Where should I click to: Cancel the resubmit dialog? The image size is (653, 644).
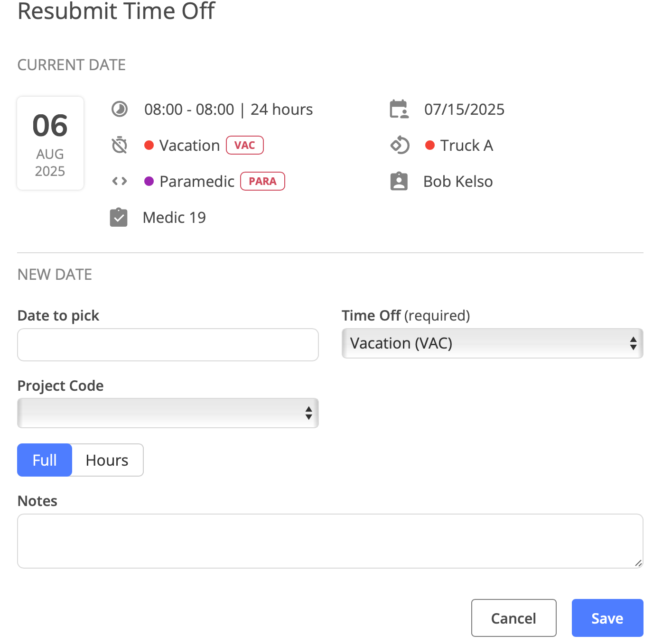514,618
